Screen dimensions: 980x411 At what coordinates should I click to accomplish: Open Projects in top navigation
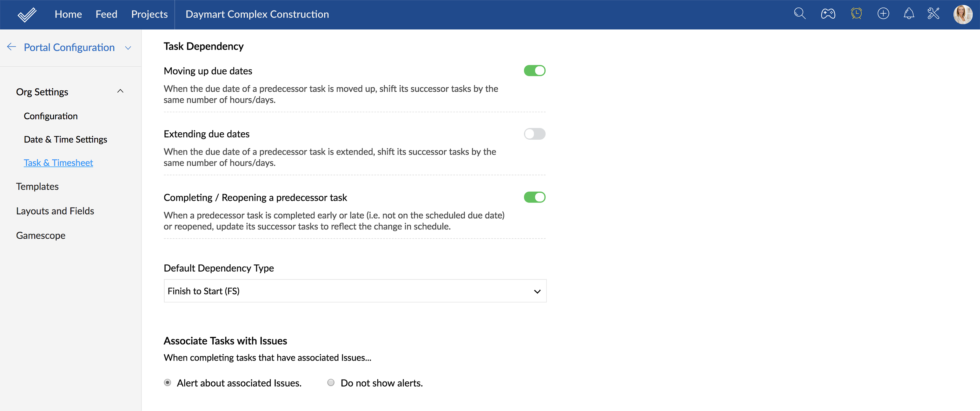[x=149, y=15]
